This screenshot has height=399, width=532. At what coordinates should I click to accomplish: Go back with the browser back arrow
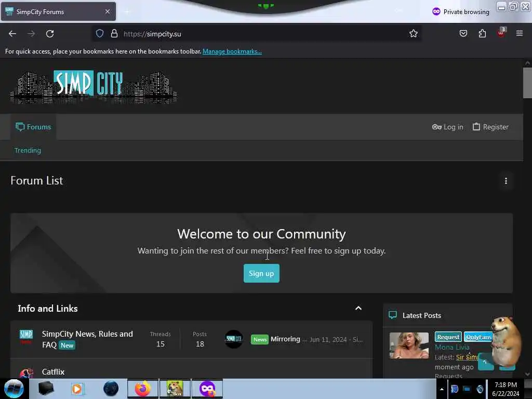[12, 34]
